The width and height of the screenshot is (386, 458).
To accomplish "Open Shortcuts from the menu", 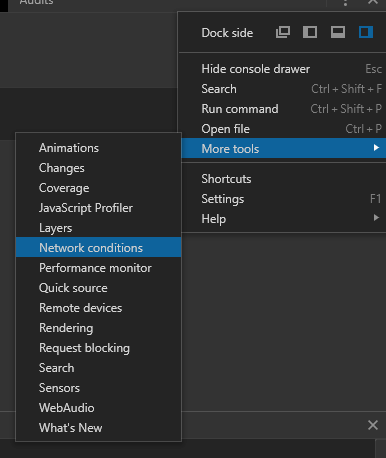I will point(284,179).
